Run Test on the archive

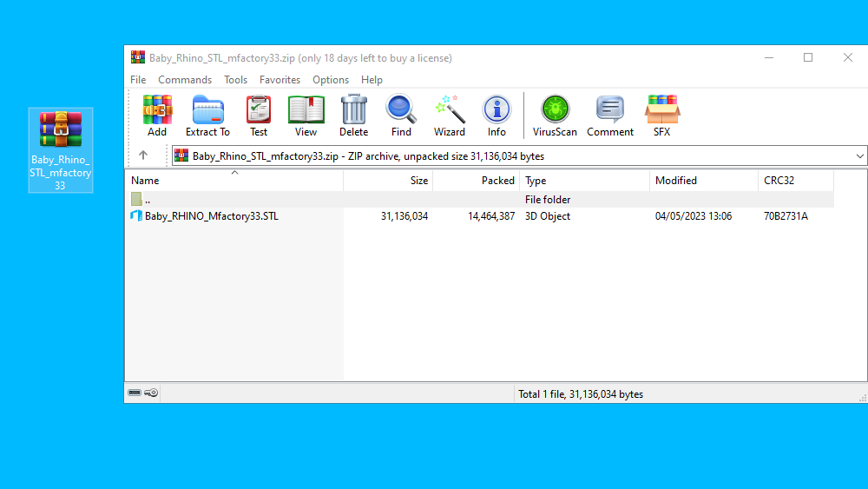click(259, 116)
